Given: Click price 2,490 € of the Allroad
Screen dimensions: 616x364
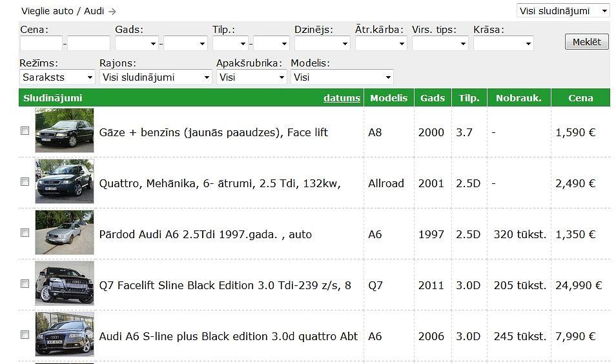Looking at the screenshot, I should pyautogui.click(x=575, y=183).
